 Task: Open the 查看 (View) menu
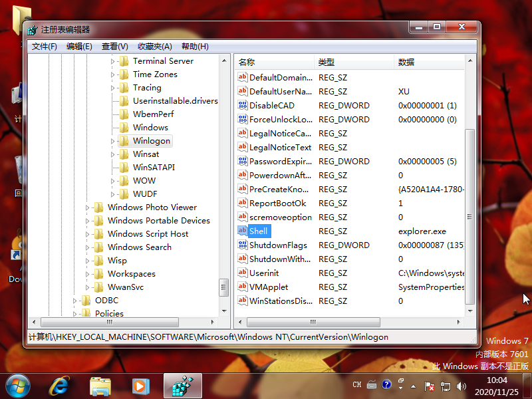tap(113, 46)
